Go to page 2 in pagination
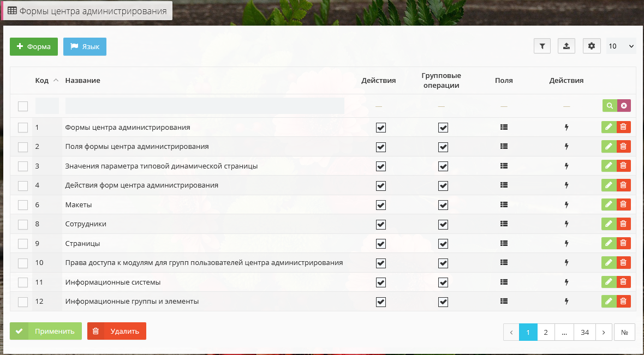 (546, 332)
